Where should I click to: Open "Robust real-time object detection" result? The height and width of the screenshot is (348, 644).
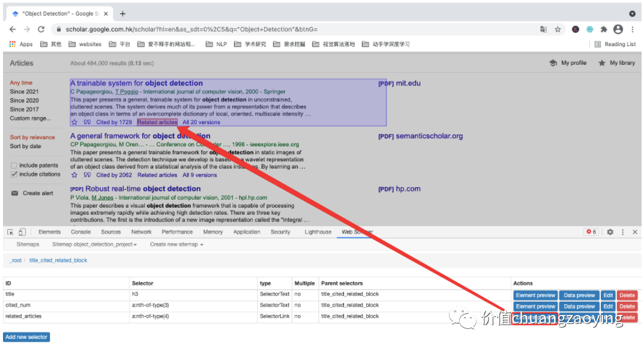pyautogui.click(x=143, y=189)
